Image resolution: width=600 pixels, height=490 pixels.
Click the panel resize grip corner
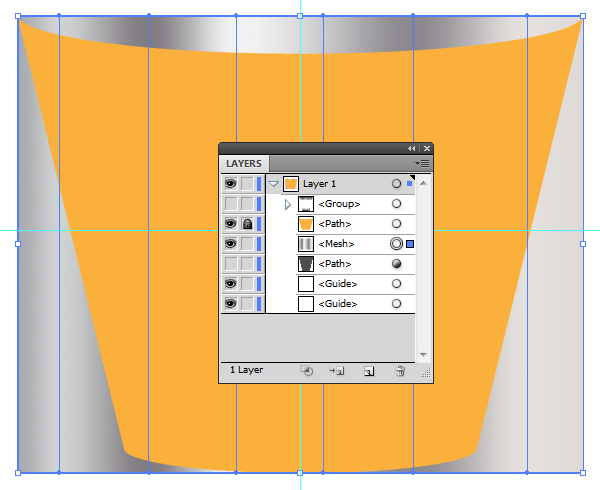[426, 373]
